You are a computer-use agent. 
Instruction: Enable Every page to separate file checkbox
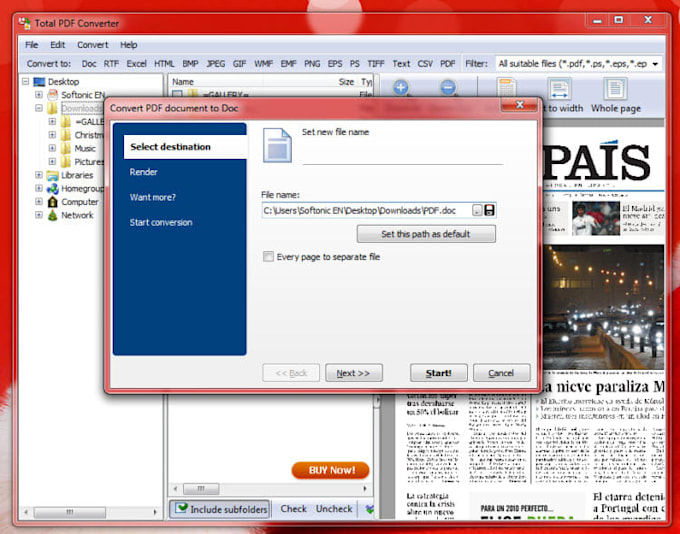pyautogui.click(x=268, y=257)
